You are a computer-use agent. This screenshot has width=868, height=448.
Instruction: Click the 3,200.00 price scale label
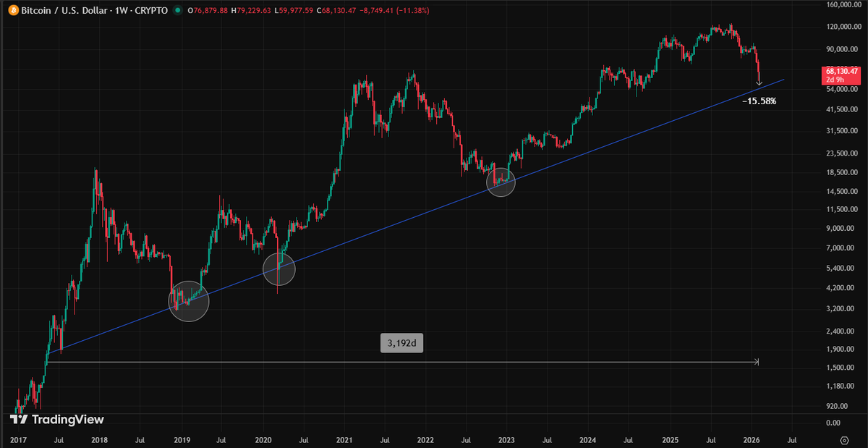838,309
